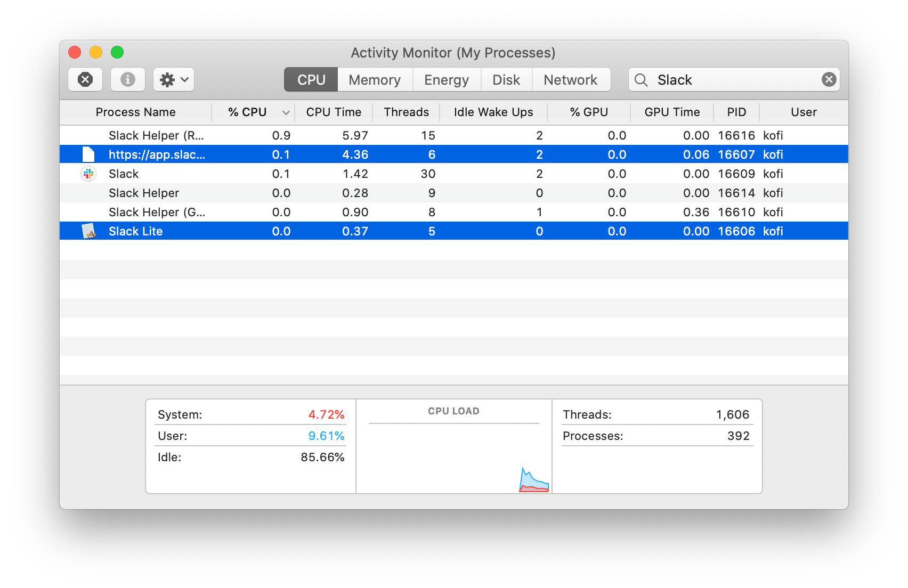Select the Slack Helper (R... process row
908x588 pixels.
pos(454,135)
